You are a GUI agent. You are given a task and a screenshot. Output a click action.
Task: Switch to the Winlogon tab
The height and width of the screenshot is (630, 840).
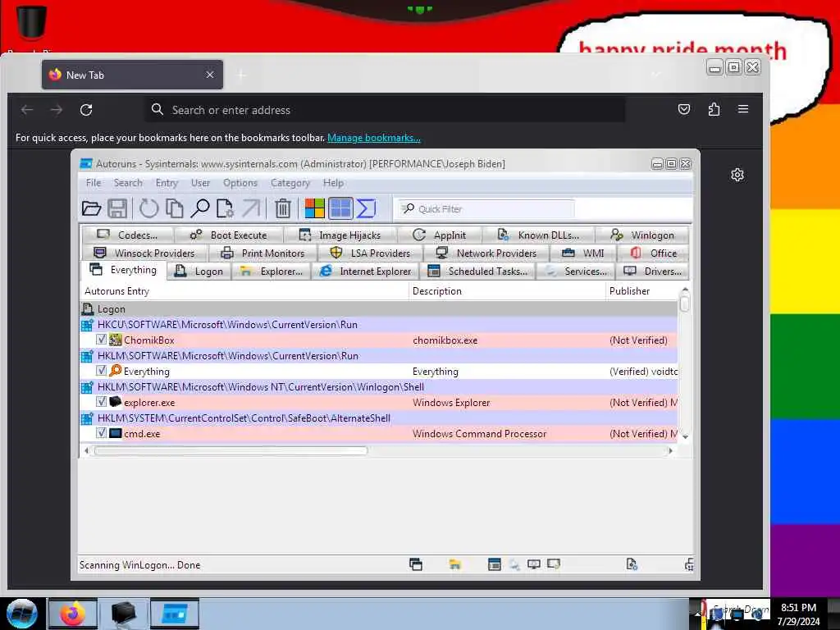pos(641,235)
